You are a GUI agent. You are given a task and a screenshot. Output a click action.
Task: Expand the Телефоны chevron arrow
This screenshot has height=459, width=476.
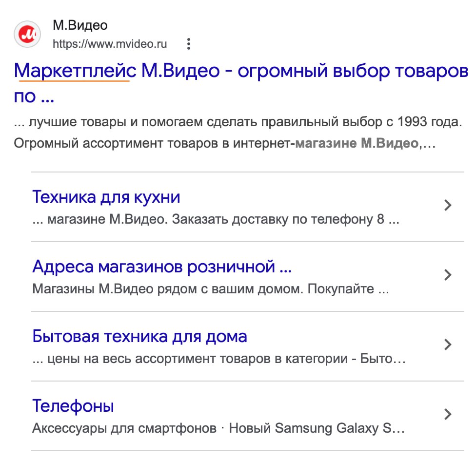[448, 415]
